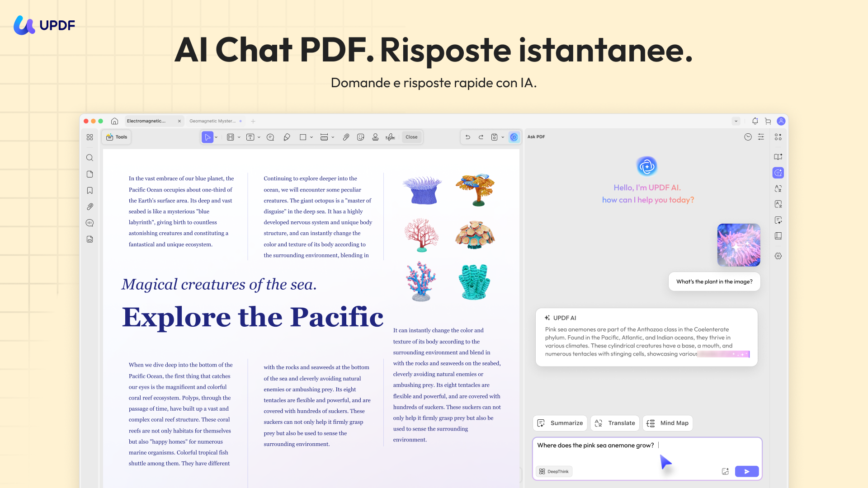Select the stamp tool
Viewport: 868px width, 488px height.
tap(375, 137)
